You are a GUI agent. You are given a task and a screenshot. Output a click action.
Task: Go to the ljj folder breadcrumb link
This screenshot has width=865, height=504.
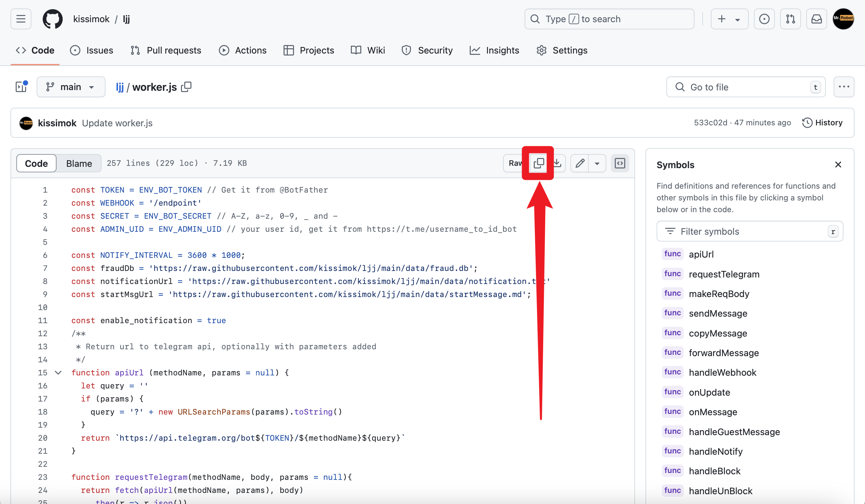120,87
